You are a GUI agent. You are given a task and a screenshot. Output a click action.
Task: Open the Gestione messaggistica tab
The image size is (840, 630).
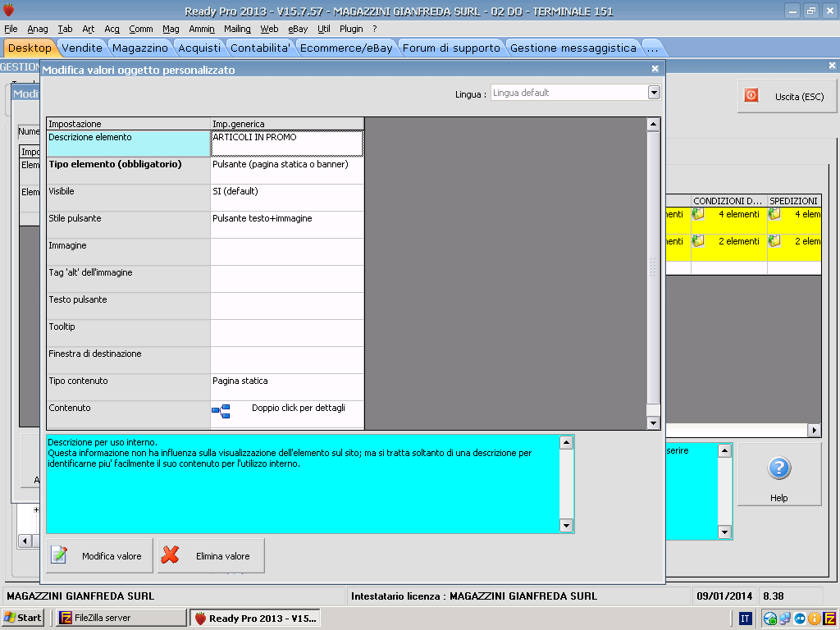573,48
